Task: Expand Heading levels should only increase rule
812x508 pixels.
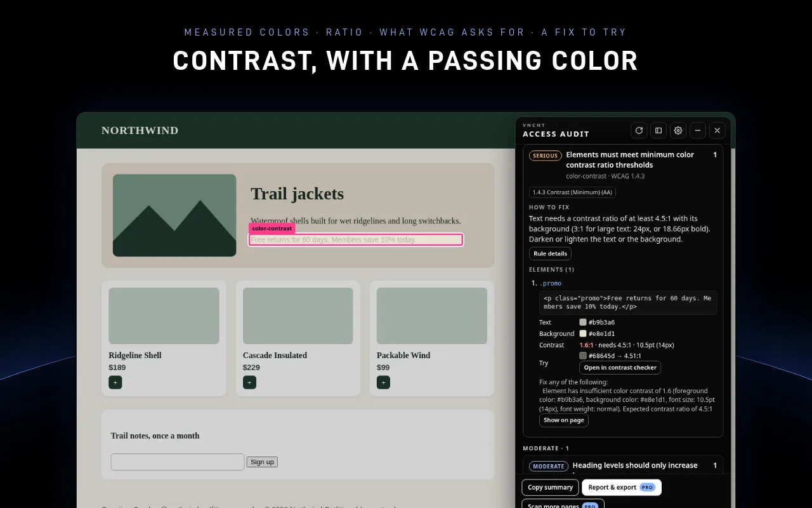Action: pos(635,465)
